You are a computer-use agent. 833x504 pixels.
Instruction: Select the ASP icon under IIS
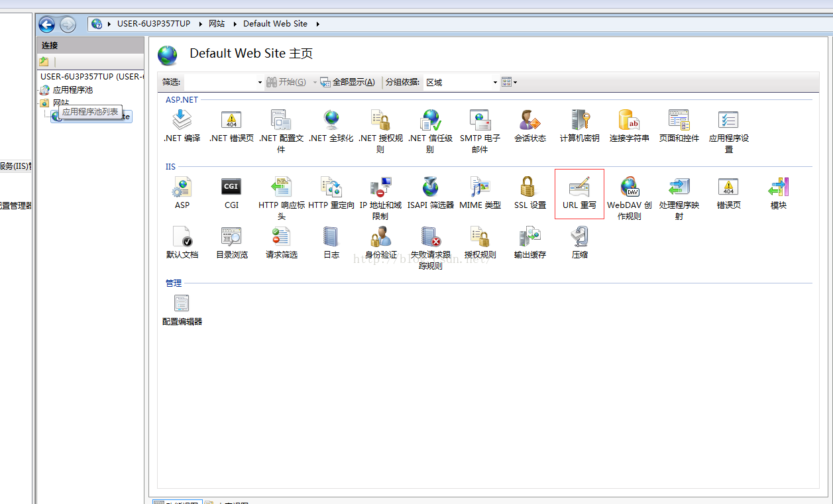(x=182, y=193)
